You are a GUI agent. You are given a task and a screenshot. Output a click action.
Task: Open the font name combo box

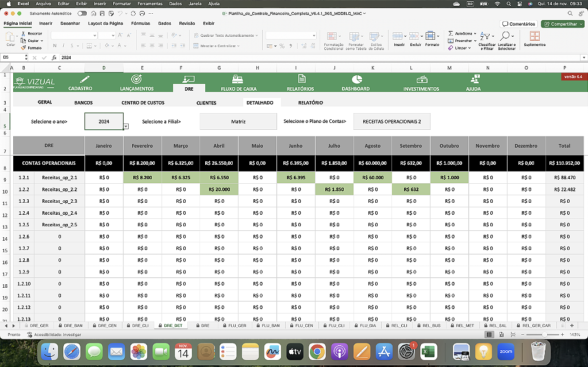click(x=74, y=35)
